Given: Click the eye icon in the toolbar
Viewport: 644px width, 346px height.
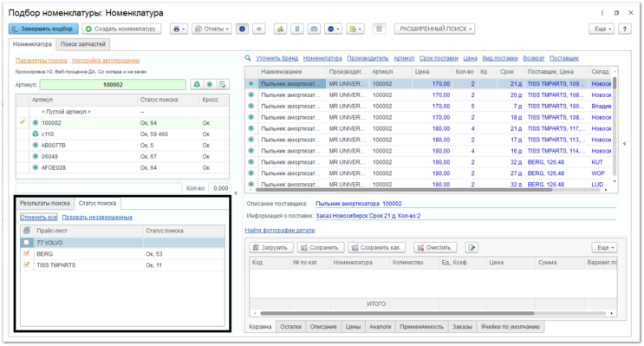Looking at the screenshot, I should [x=259, y=29].
